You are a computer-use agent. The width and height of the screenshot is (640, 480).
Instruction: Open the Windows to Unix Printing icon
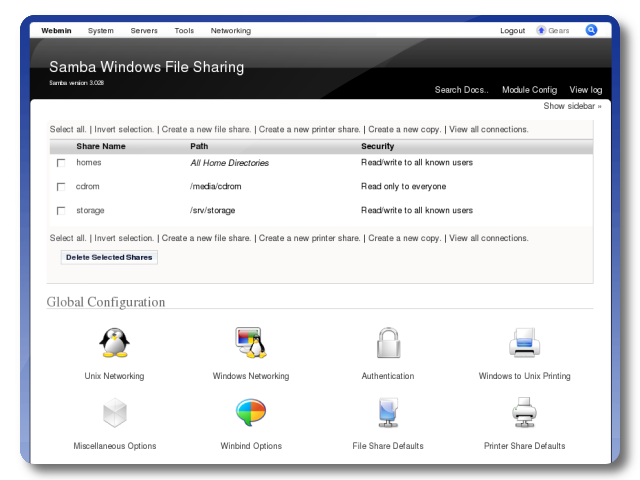click(x=524, y=343)
